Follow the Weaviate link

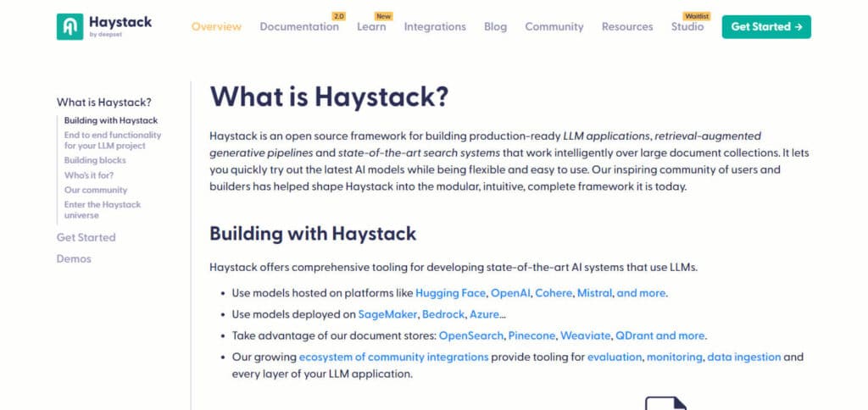click(x=586, y=335)
